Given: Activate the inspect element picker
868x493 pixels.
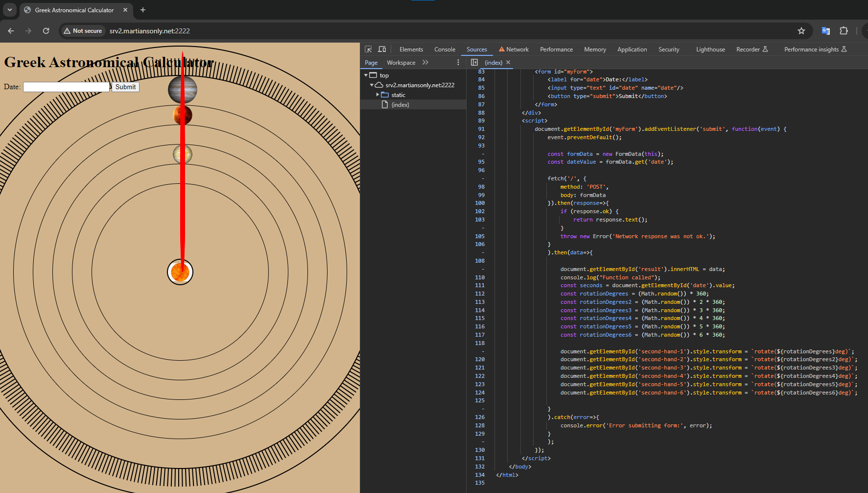Looking at the screenshot, I should (368, 49).
